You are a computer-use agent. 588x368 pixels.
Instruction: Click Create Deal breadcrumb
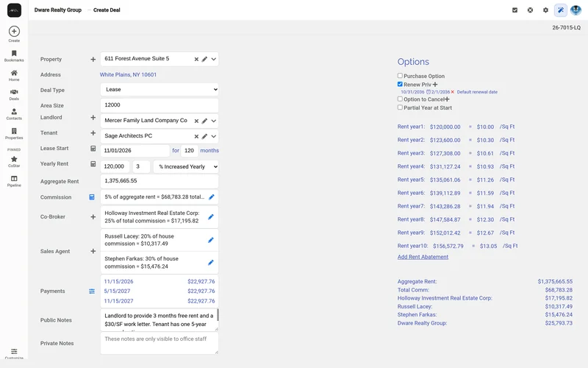107,10
